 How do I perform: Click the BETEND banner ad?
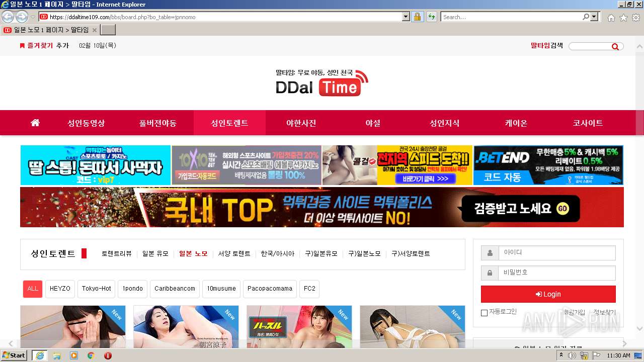pyautogui.click(x=548, y=165)
